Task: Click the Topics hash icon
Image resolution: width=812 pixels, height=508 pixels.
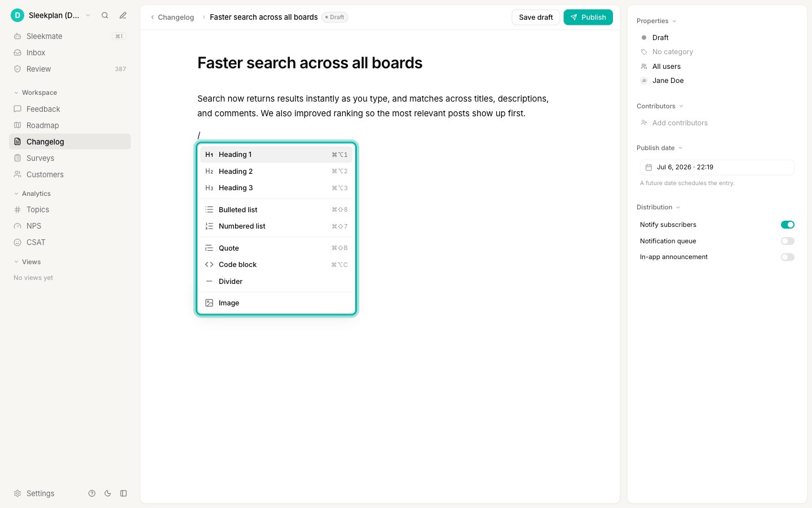Action: pyautogui.click(x=17, y=209)
